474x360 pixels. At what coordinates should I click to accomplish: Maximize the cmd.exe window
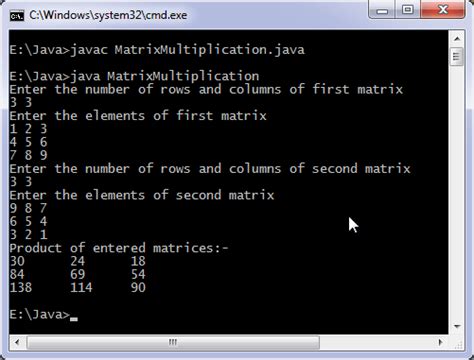click(407, 10)
